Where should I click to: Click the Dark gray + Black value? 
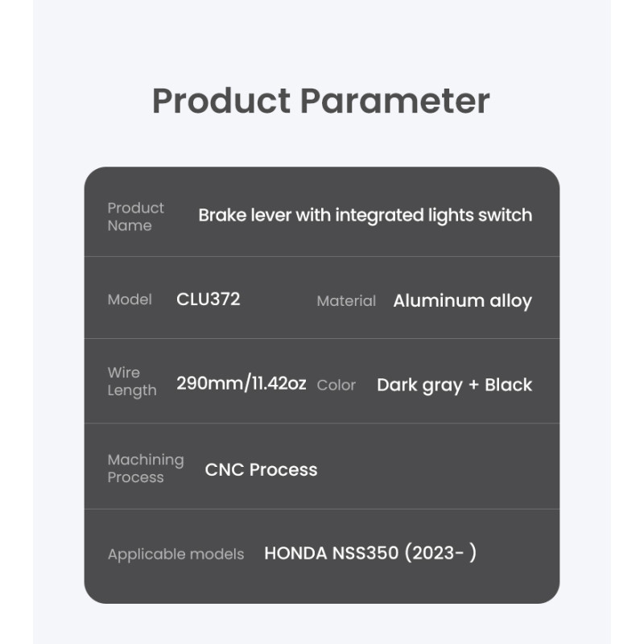coord(455,386)
